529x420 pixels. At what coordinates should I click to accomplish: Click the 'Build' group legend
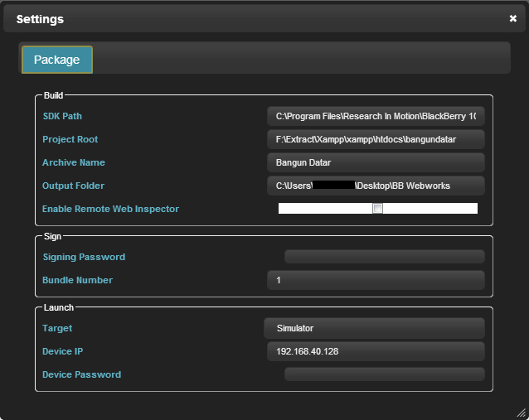(x=53, y=95)
